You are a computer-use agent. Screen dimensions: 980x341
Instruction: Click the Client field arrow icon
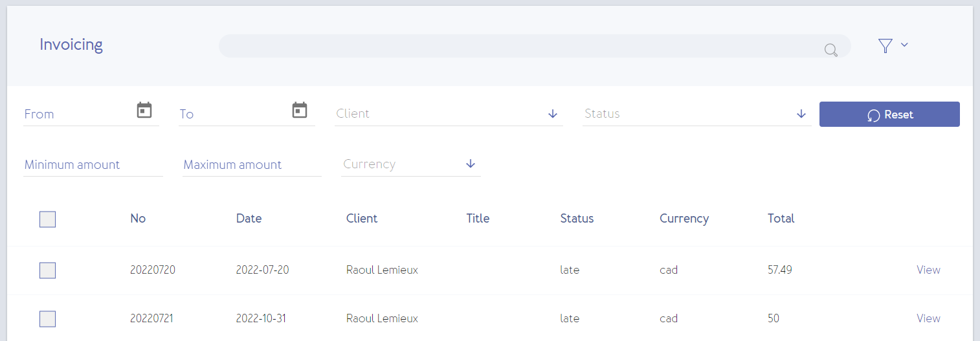[x=553, y=114]
